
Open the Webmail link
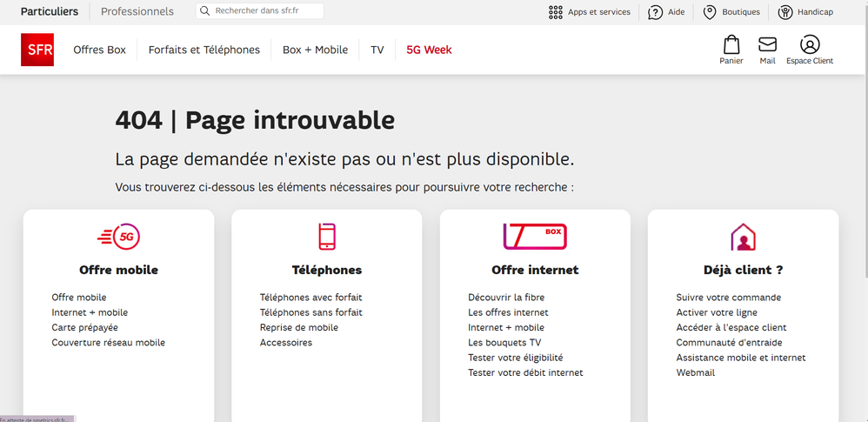pos(695,372)
